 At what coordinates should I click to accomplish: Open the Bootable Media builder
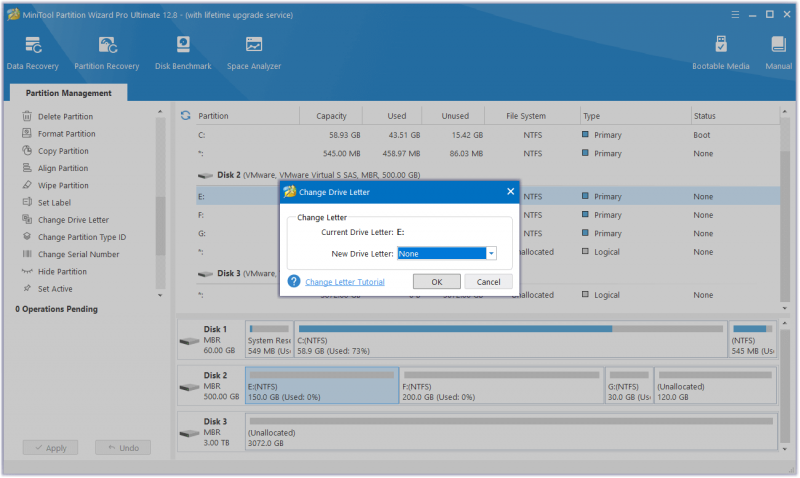tap(720, 53)
